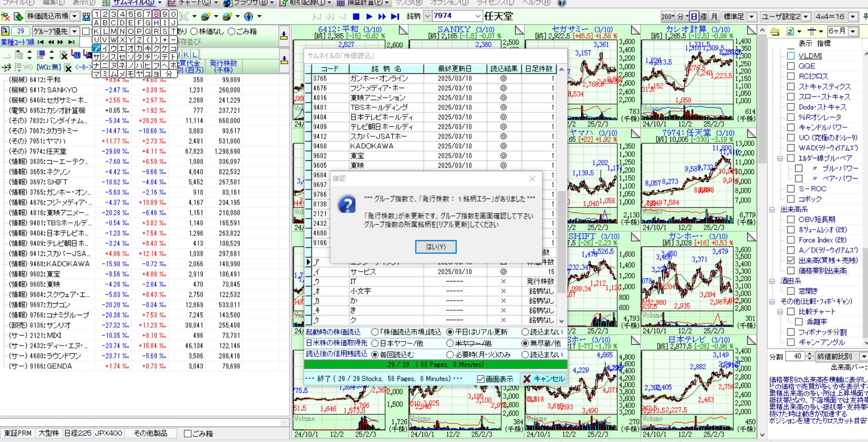Check the ごみ箱 checkbox at the bottom
The image size is (868, 442).
188,434
